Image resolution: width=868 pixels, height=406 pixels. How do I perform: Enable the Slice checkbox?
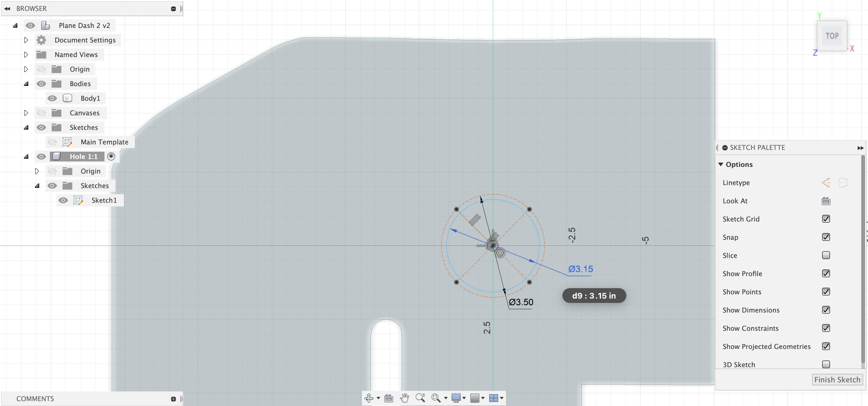(x=826, y=255)
